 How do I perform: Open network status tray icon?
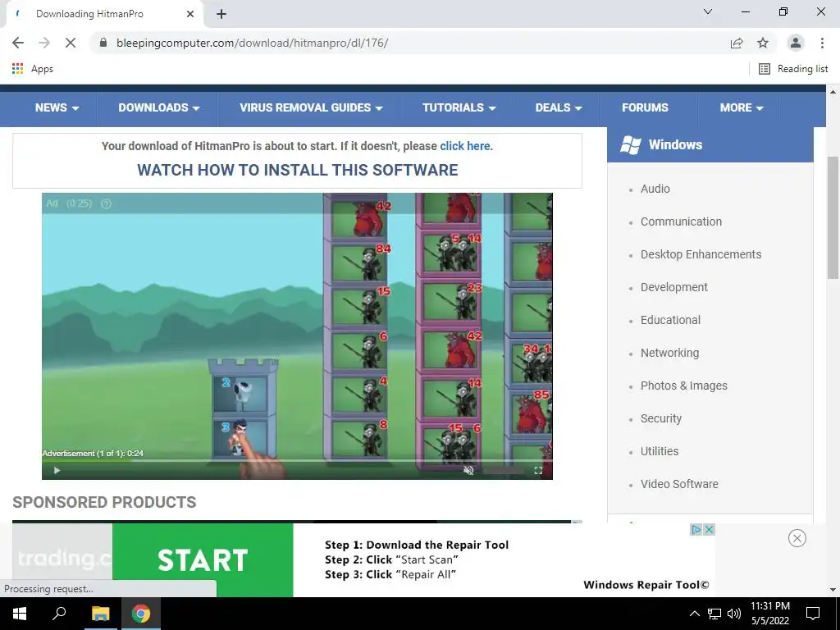pos(714,614)
